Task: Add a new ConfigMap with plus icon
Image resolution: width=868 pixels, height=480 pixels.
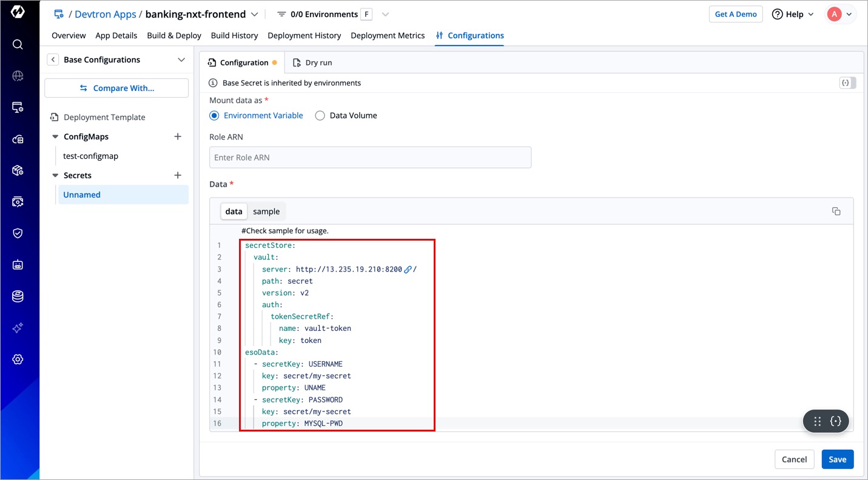Action: coord(178,136)
